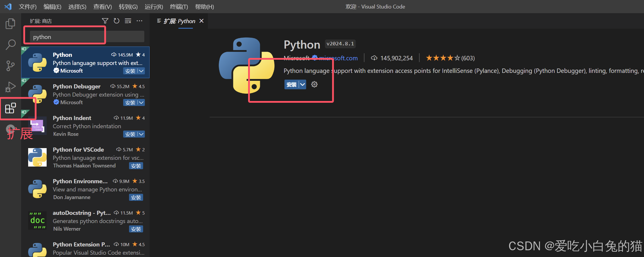The image size is (644, 257).
Task: Open the Source Control view
Action: pyautogui.click(x=11, y=66)
